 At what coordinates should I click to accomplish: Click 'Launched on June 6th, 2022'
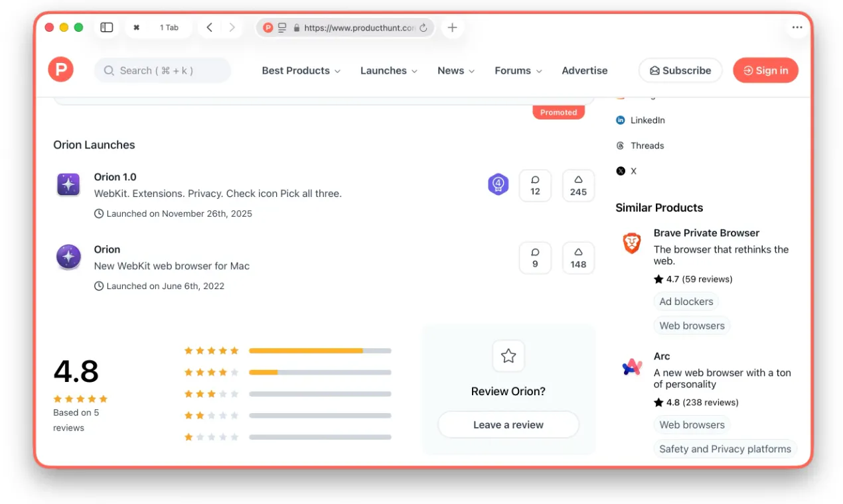coord(165,286)
